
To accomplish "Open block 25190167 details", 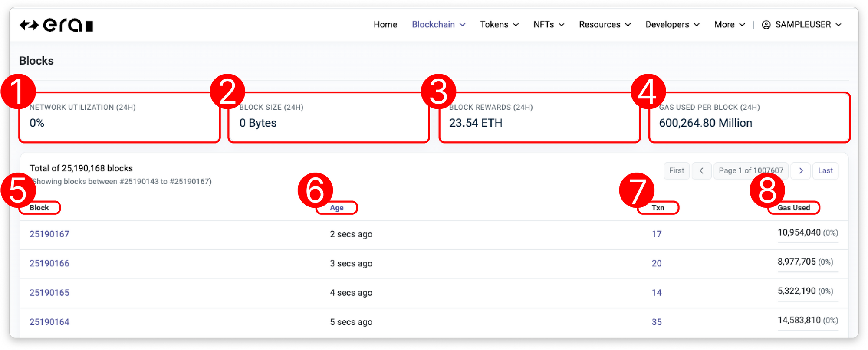I will (x=49, y=234).
